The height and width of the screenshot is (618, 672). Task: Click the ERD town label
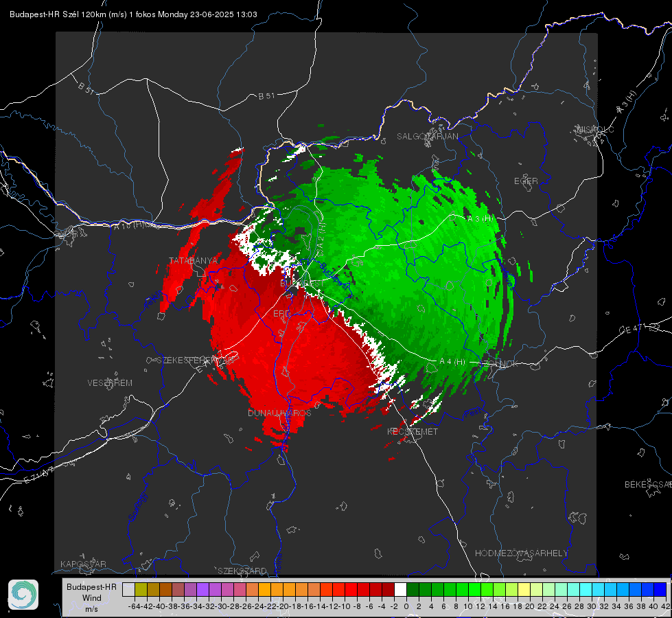click(x=281, y=314)
